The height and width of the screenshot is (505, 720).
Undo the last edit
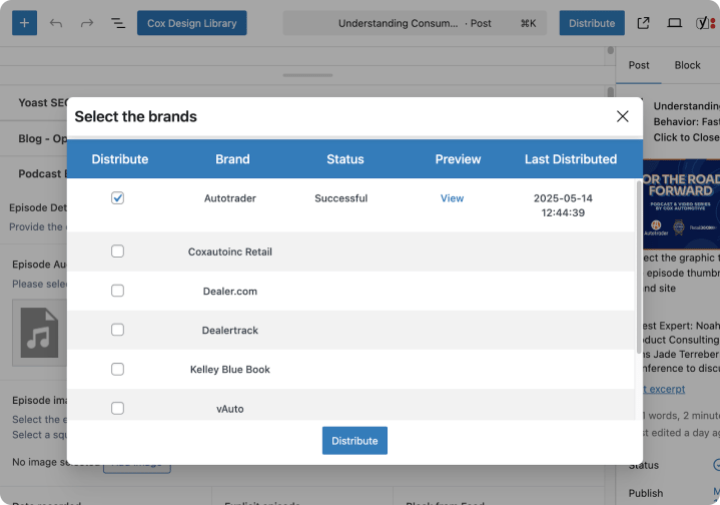pyautogui.click(x=56, y=23)
